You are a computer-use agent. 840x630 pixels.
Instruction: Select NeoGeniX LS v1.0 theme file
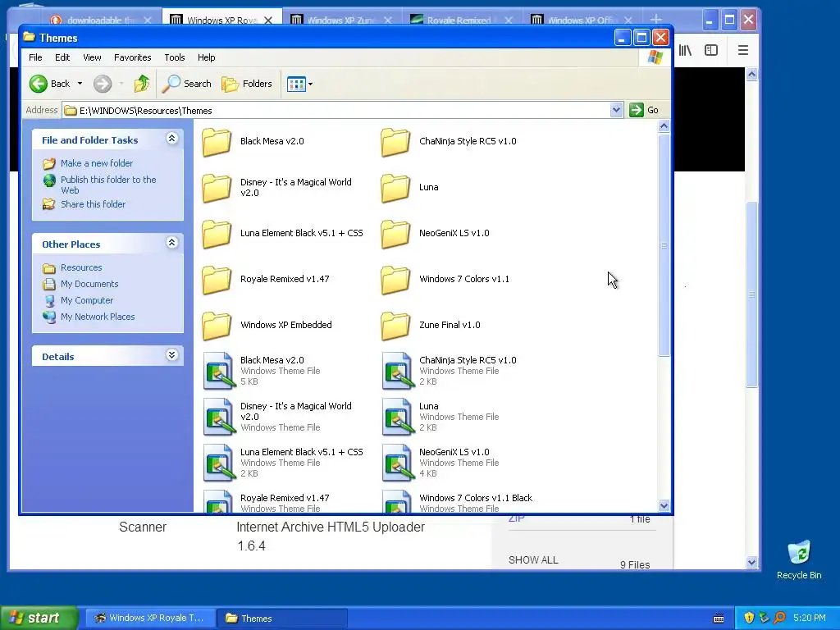[x=441, y=463]
